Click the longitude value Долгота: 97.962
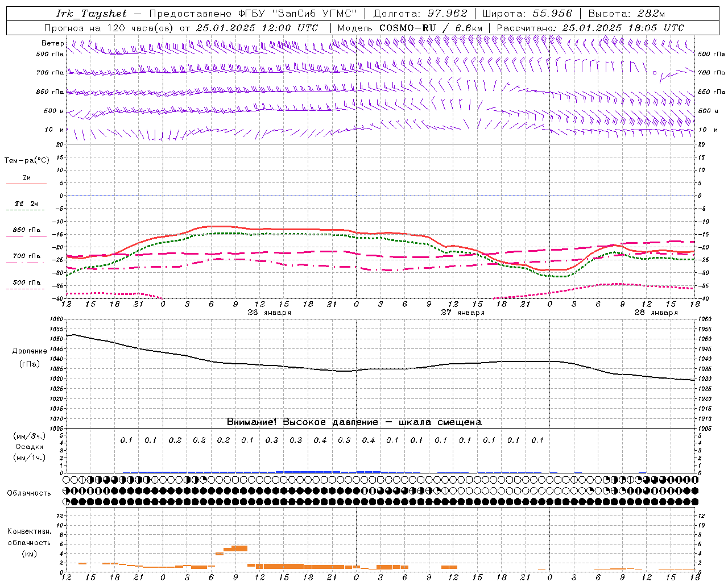The height and width of the screenshot is (582, 728). (x=420, y=14)
